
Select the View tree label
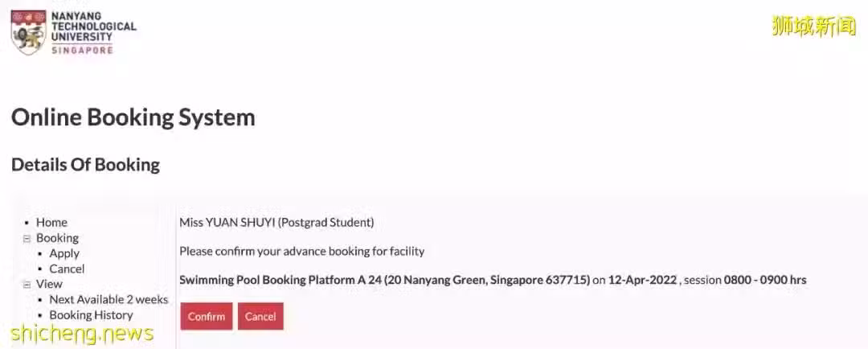point(49,284)
